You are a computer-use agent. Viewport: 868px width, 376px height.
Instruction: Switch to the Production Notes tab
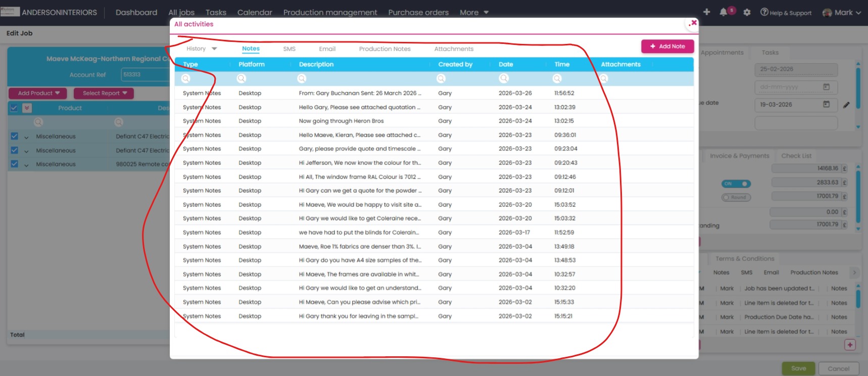384,49
